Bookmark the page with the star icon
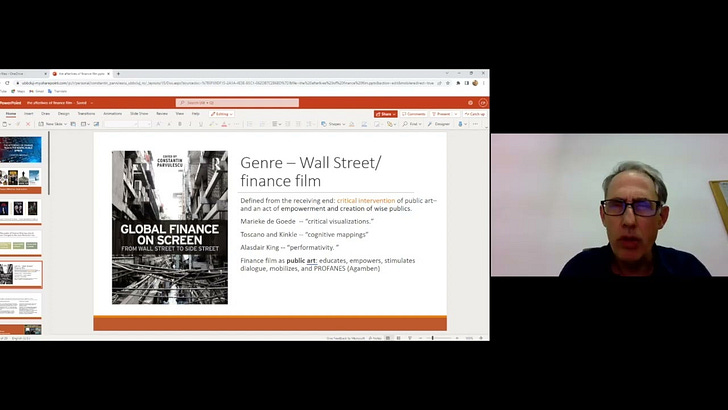728x410 pixels. coord(448,83)
